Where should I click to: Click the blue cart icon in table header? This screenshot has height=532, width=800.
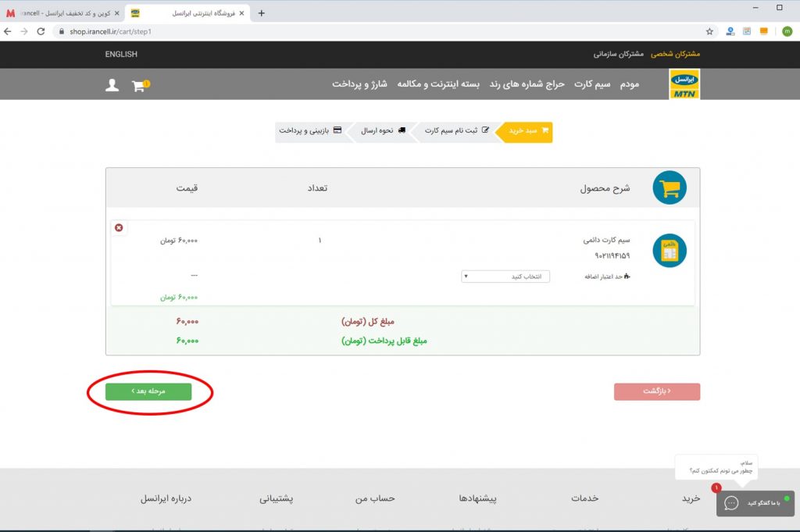point(670,187)
